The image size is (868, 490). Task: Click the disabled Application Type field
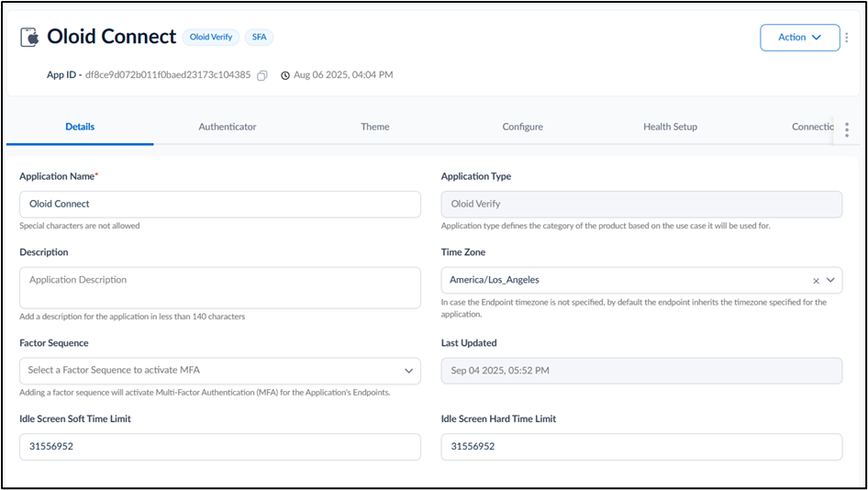641,205
